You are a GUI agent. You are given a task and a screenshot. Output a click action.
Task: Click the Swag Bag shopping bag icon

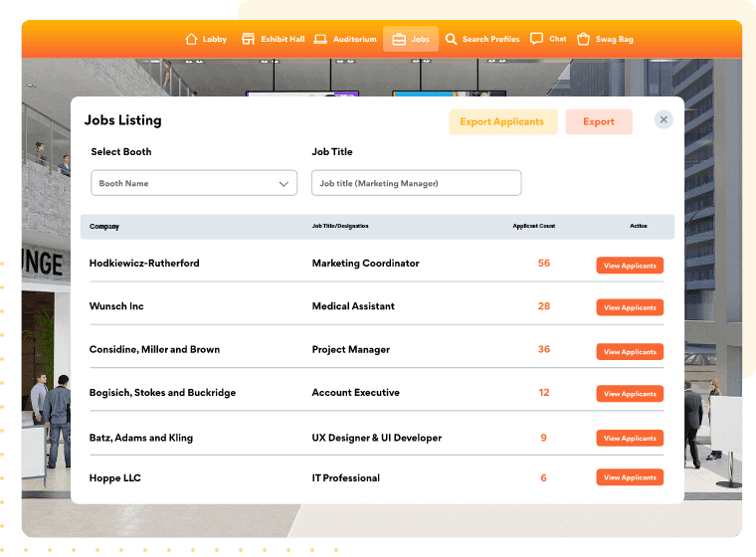583,39
